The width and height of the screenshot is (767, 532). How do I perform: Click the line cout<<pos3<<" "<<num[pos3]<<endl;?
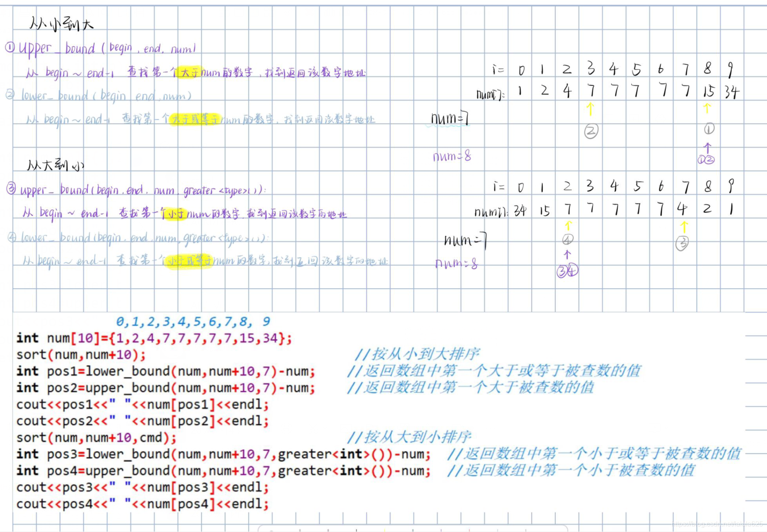143,487
